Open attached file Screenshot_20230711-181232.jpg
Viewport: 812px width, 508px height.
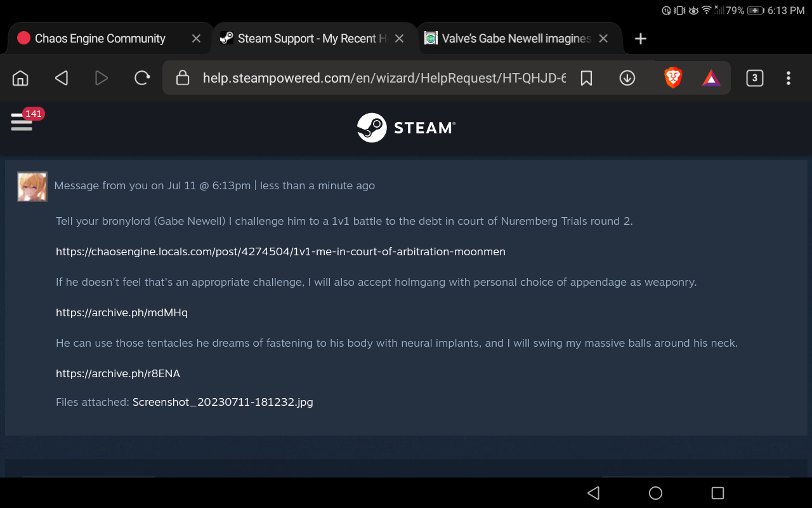[x=223, y=402]
